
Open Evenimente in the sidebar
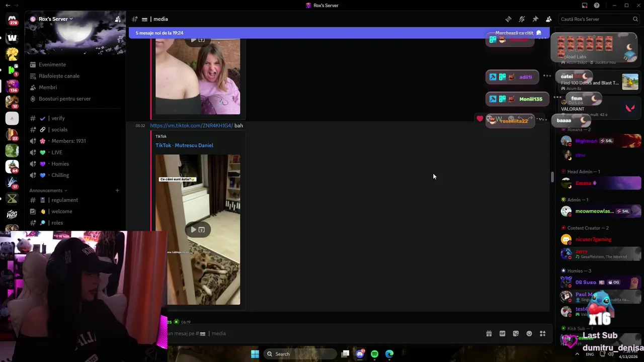coord(52,64)
